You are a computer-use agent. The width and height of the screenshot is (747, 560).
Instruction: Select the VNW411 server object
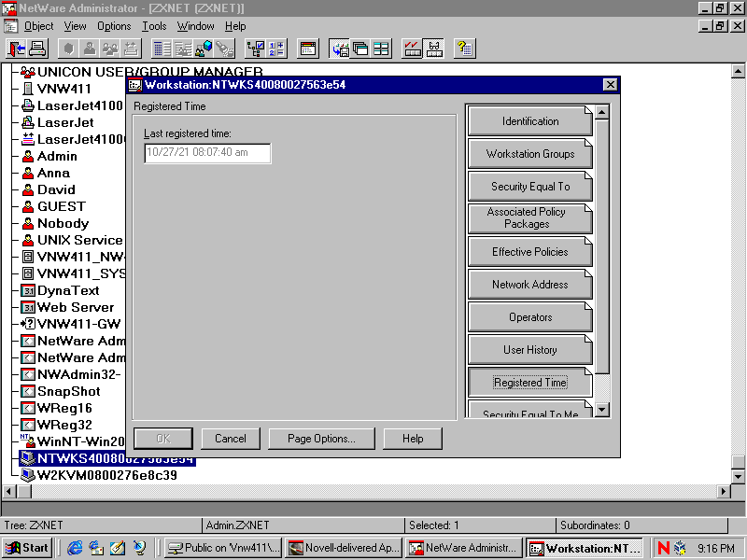[56, 89]
